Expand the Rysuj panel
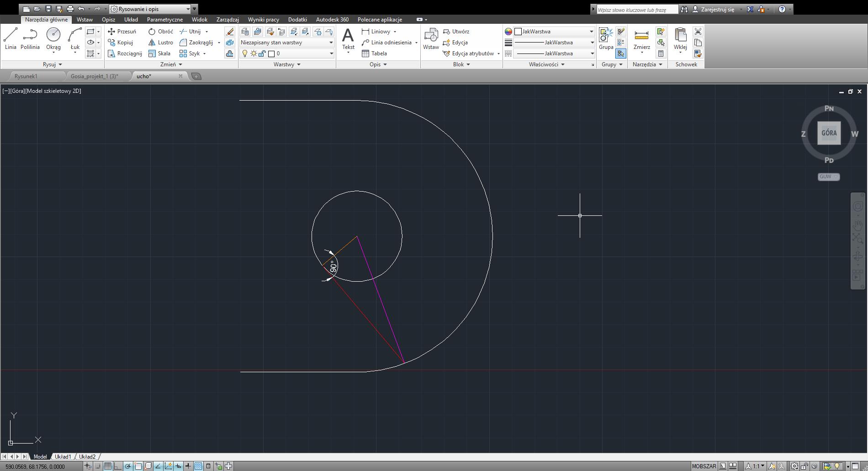 pyautogui.click(x=52, y=64)
